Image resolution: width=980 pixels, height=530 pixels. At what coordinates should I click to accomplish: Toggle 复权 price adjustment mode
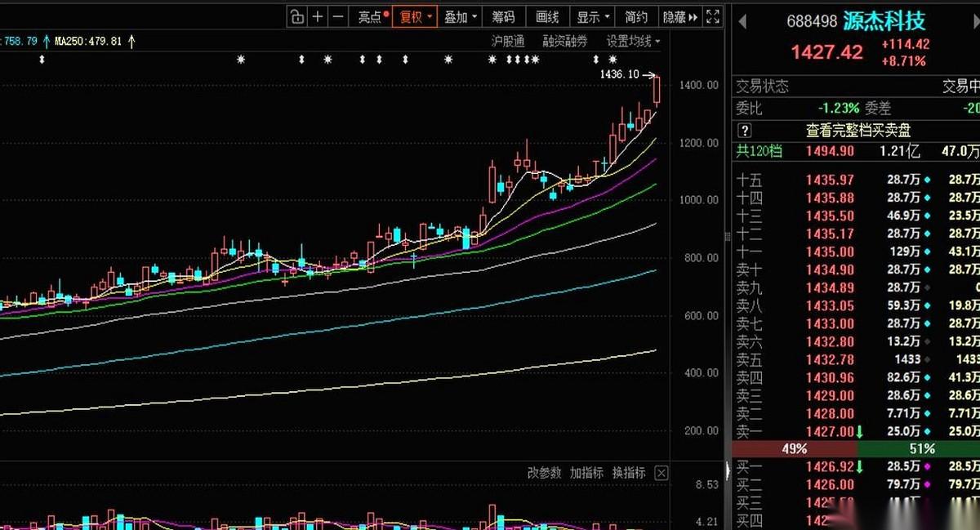(413, 16)
